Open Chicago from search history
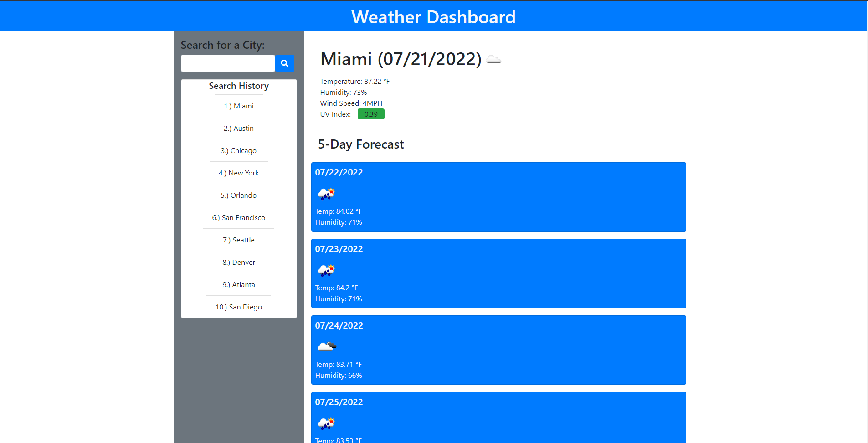Viewport: 868px width, 443px height. tap(239, 150)
